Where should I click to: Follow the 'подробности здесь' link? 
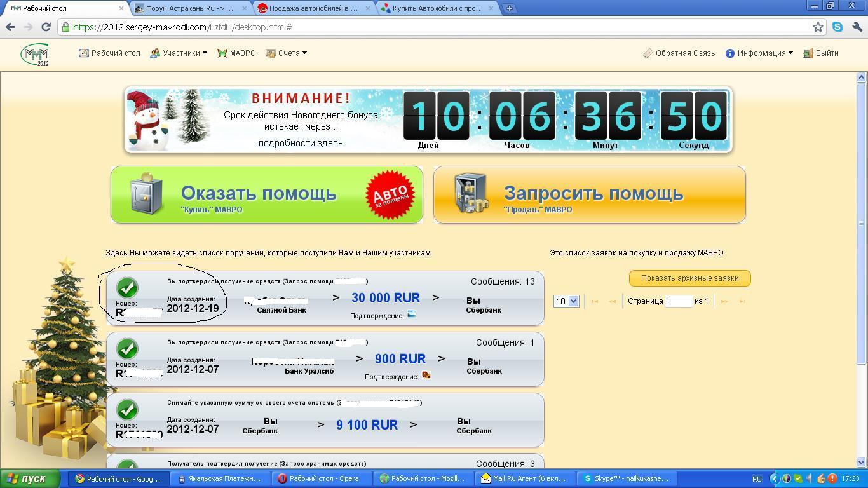301,143
